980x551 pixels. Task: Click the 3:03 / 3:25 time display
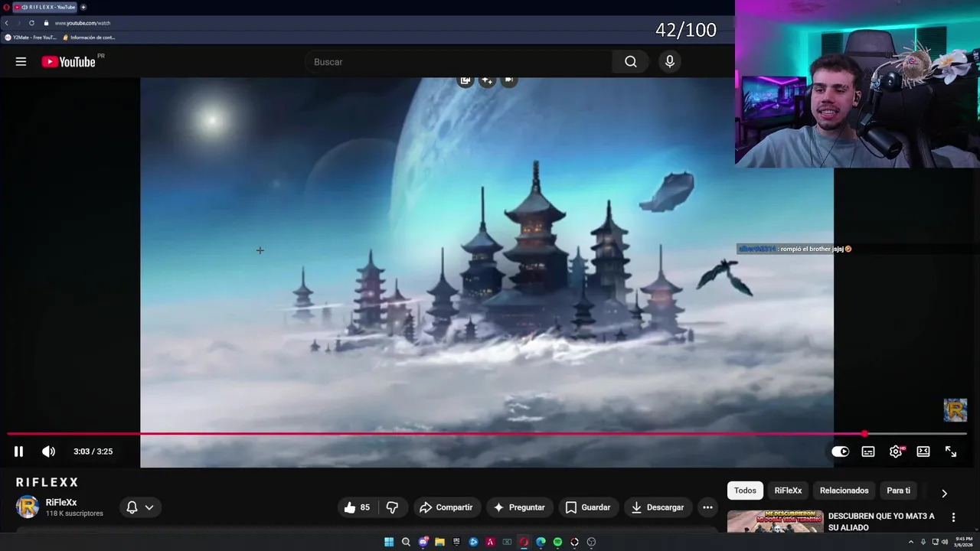pos(93,452)
